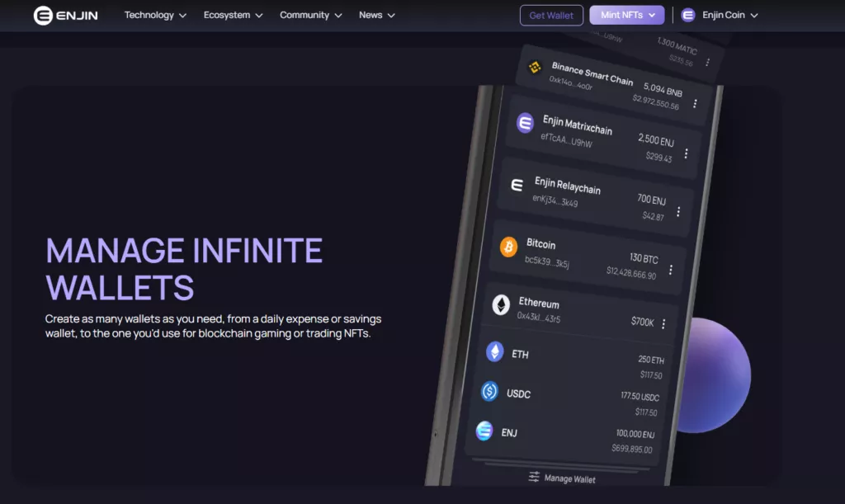Open the Ecosystem menu

[x=233, y=15]
